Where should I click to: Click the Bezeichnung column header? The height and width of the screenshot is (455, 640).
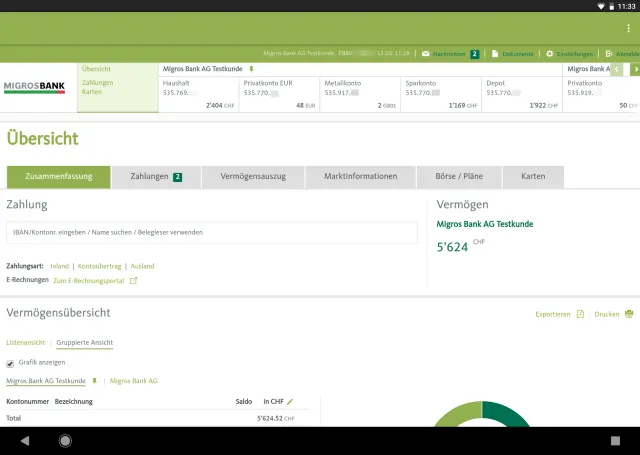[x=73, y=402]
